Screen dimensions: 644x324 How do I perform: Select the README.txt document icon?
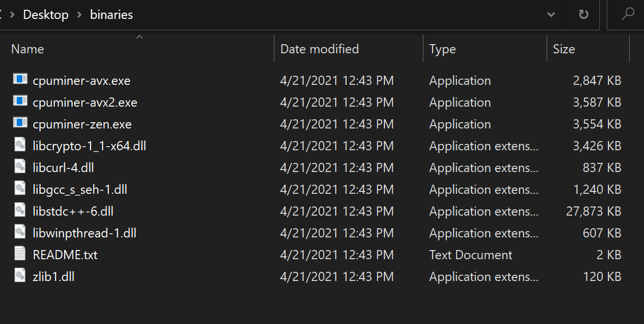coord(20,254)
